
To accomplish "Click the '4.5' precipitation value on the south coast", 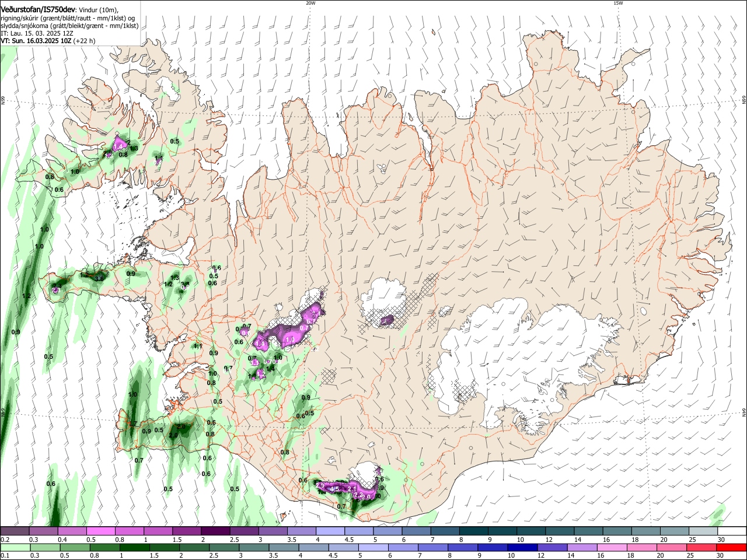I will (334, 488).
